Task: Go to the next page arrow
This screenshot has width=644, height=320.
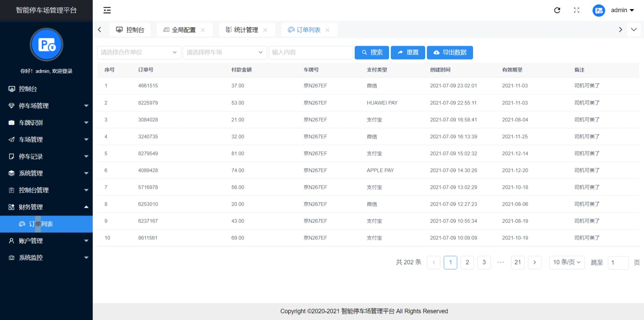Action: [x=534, y=262]
